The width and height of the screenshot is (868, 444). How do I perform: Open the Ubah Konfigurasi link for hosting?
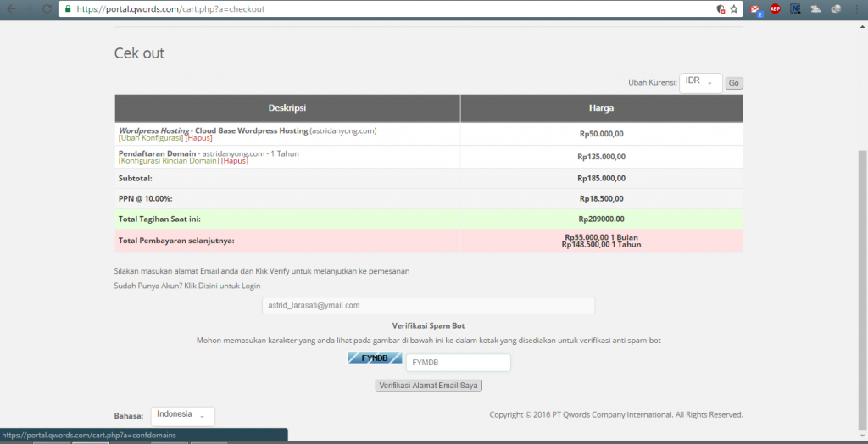point(151,138)
